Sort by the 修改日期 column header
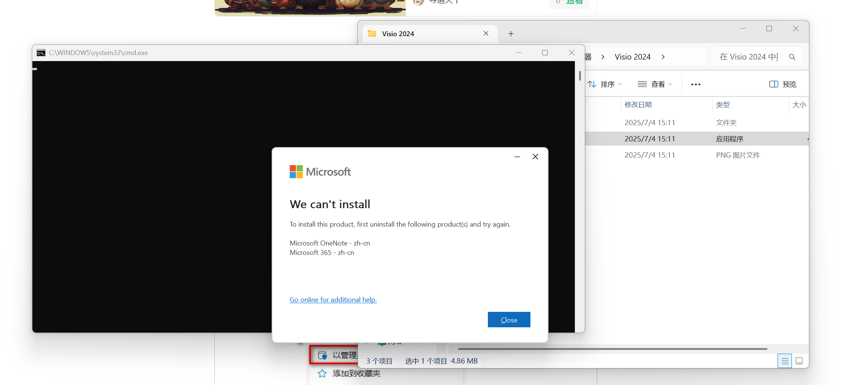 (x=638, y=105)
